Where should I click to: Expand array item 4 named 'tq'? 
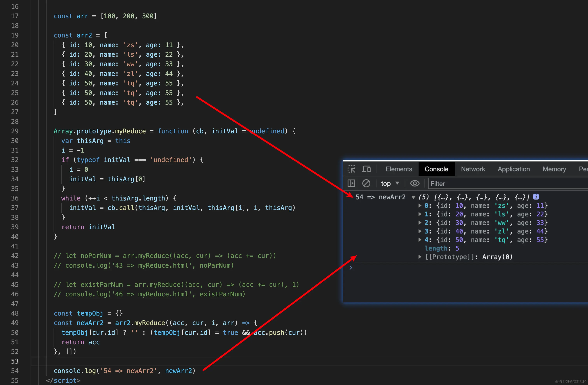[x=420, y=240]
